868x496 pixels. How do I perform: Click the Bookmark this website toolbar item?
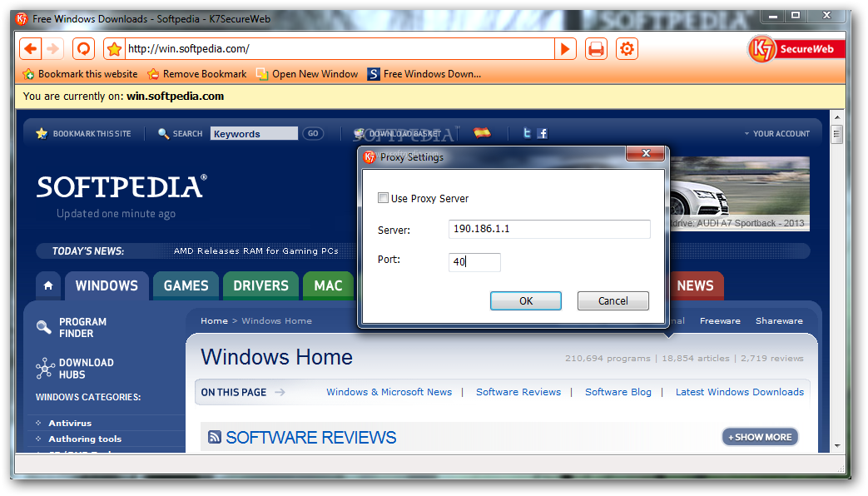(x=80, y=73)
